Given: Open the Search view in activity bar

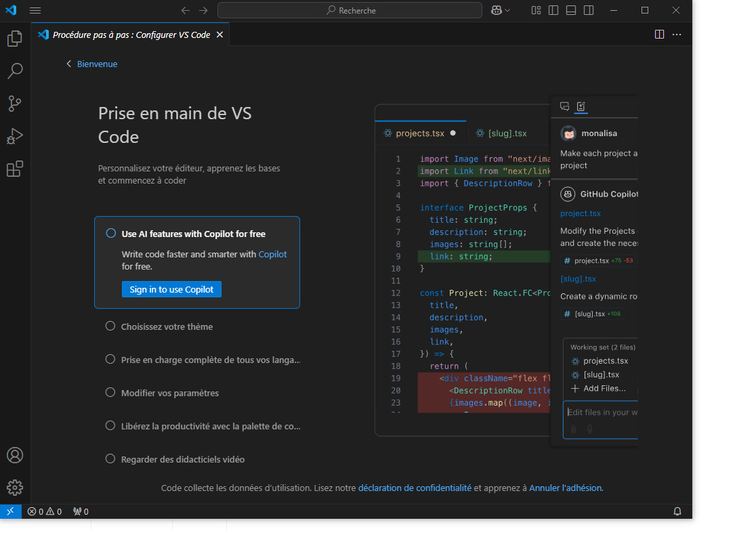Looking at the screenshot, I should click(15, 71).
